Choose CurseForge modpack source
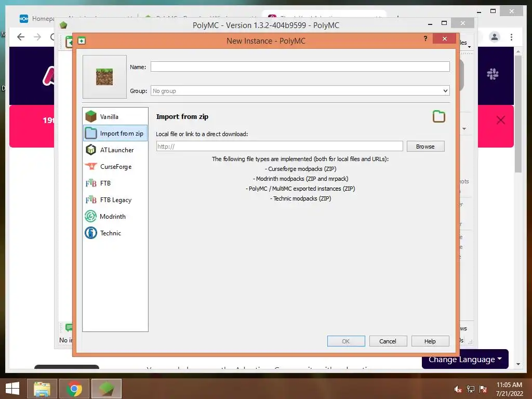This screenshot has width=532, height=399. 115,167
